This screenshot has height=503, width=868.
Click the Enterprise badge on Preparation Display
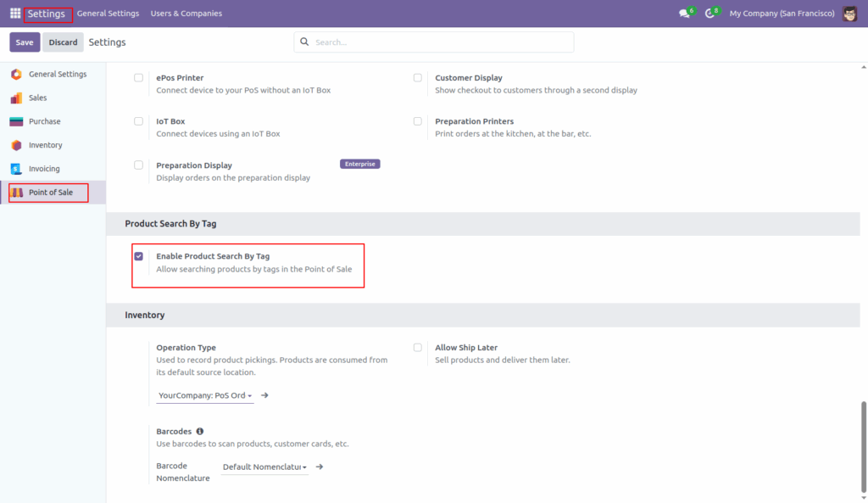(359, 163)
